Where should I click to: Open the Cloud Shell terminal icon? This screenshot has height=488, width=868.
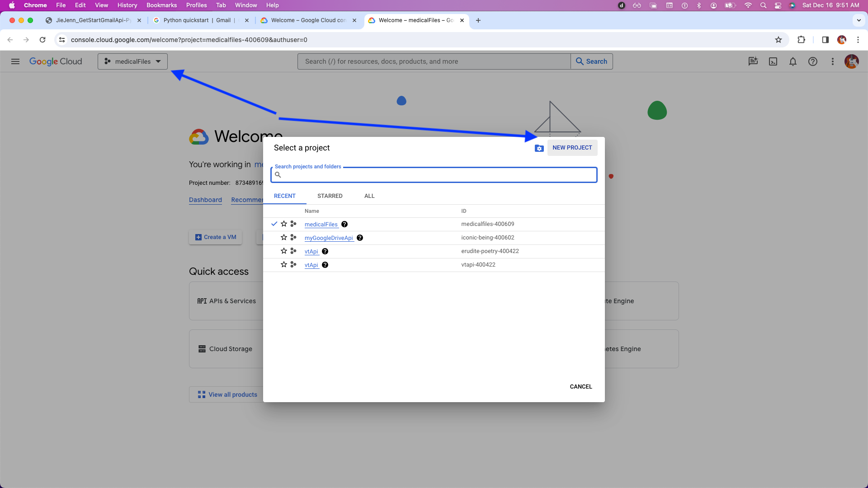pyautogui.click(x=773, y=61)
